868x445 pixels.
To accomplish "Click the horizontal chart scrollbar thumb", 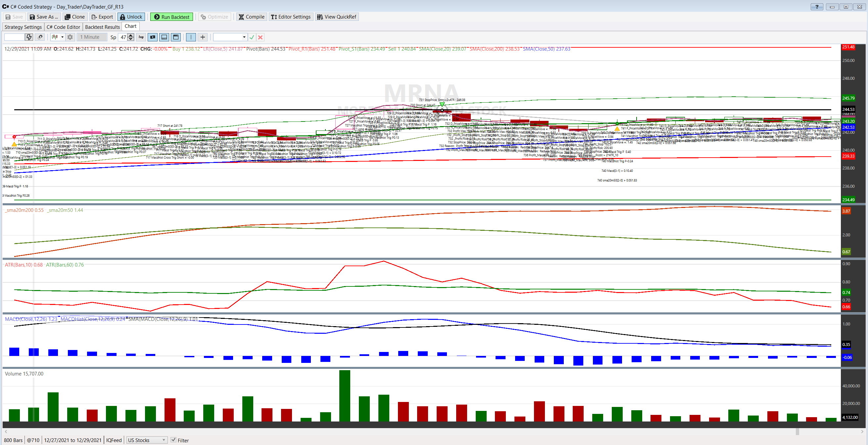I will pos(797,431).
